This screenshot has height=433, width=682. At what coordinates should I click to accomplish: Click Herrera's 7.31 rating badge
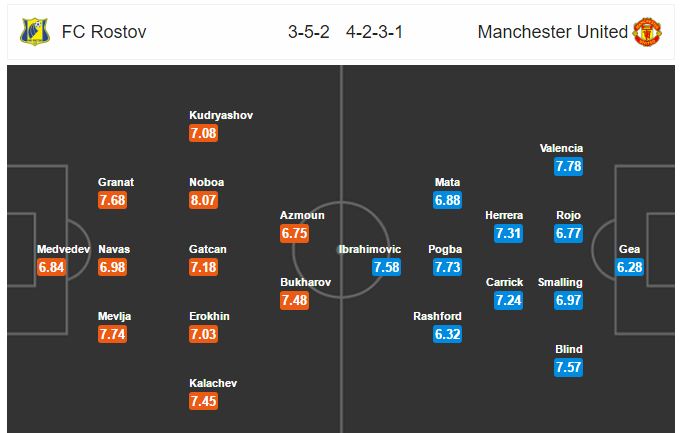(509, 233)
